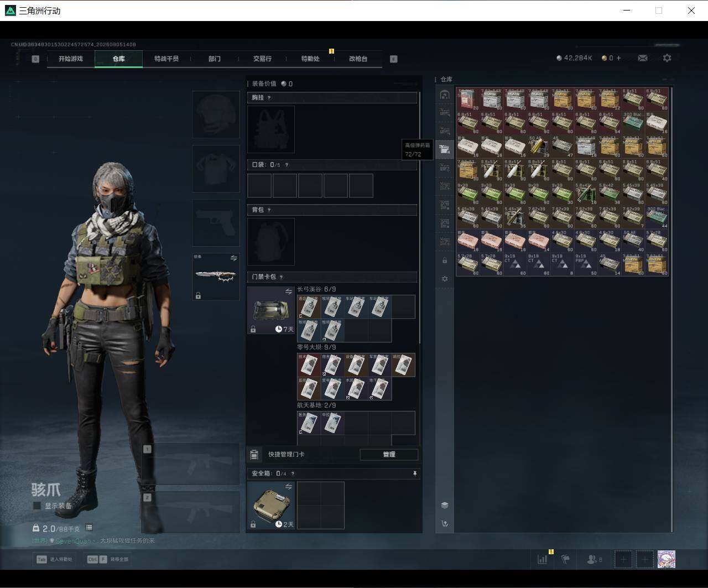This screenshot has height=588, width=708.
Task: Click the plus next to premium currency
Action: pos(618,58)
